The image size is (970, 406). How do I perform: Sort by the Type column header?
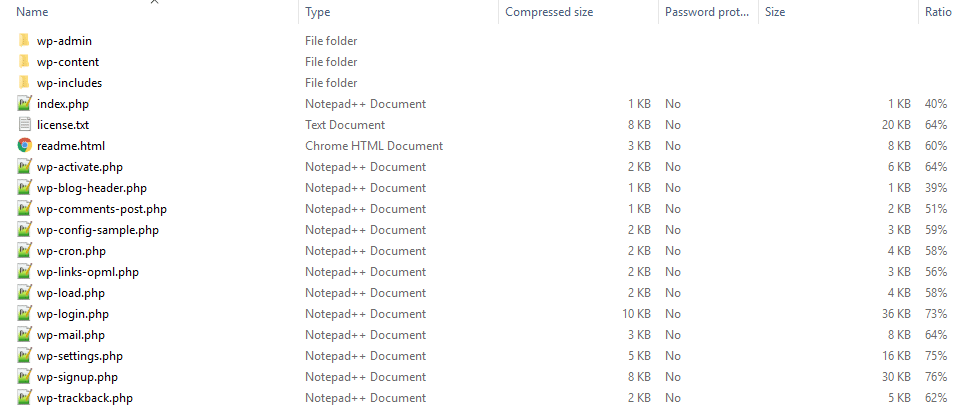click(x=318, y=12)
